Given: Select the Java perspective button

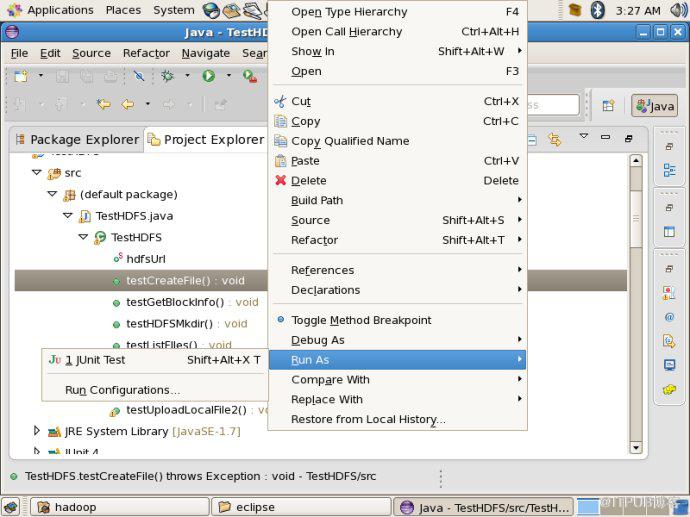Looking at the screenshot, I should (654, 106).
